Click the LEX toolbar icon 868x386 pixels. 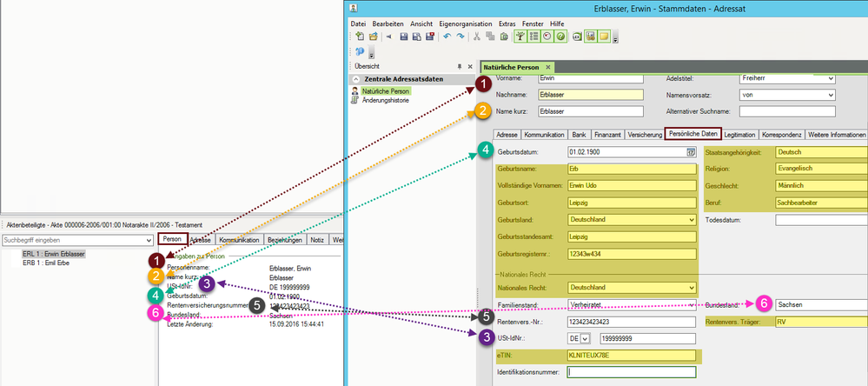[578, 37]
